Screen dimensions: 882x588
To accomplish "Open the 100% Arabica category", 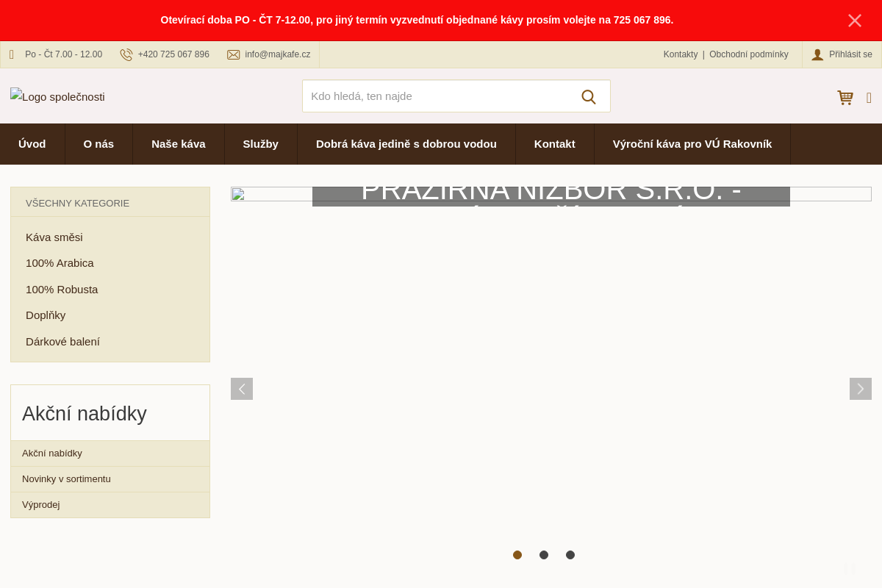I will click(x=60, y=263).
